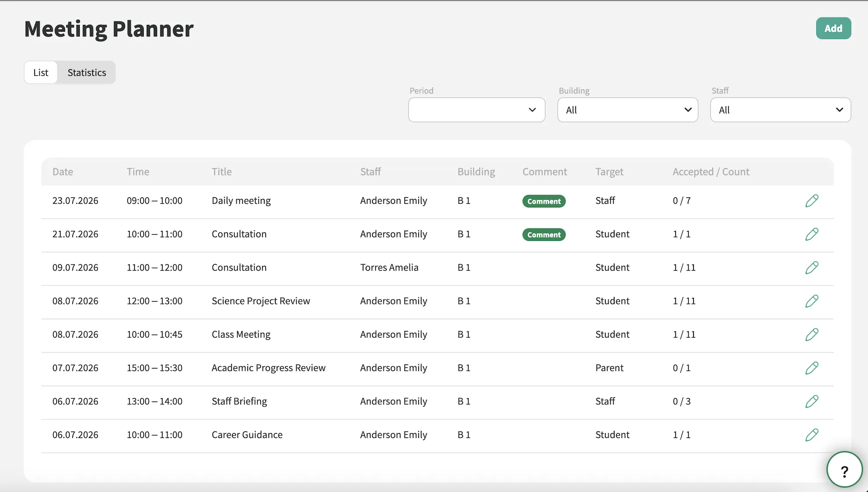Viewport: 868px width, 492px height.
Task: Click the Time column header
Action: pyautogui.click(x=138, y=171)
